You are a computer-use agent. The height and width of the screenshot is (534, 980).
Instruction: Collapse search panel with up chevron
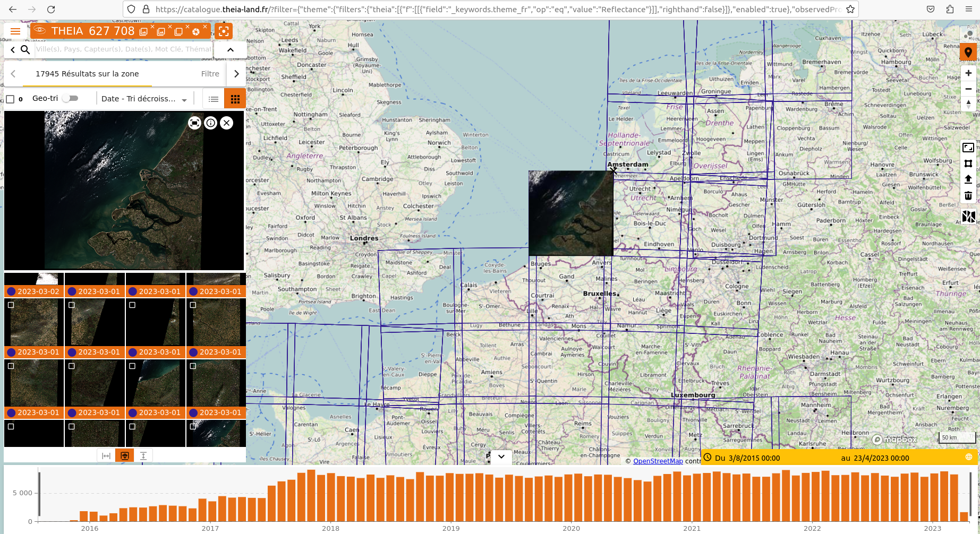tap(231, 49)
